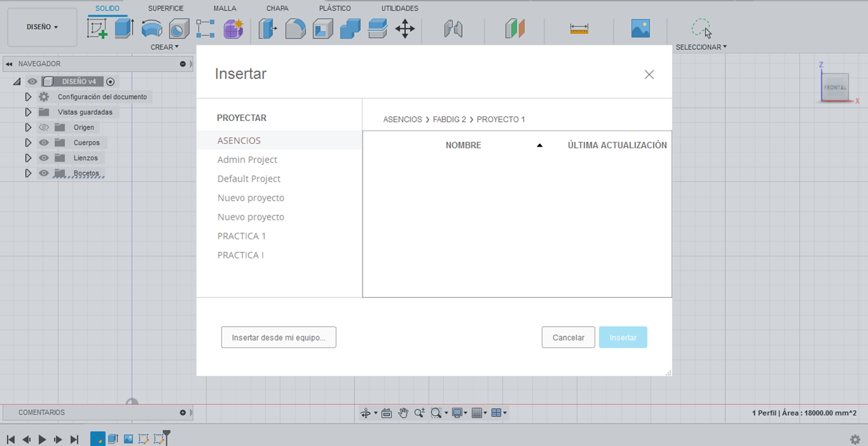Screen dimensions: 868x446
Task: Jump to timeline start
Action: pos(11,439)
